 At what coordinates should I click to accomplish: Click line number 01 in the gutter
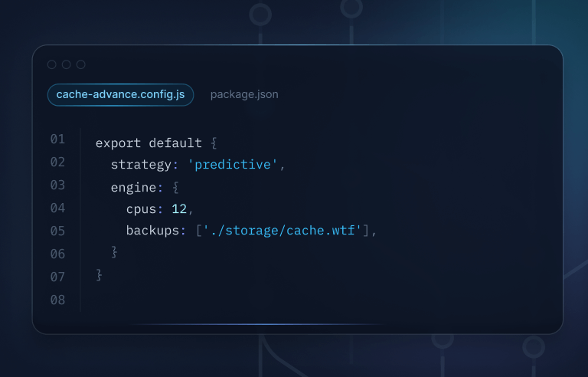tap(58, 139)
